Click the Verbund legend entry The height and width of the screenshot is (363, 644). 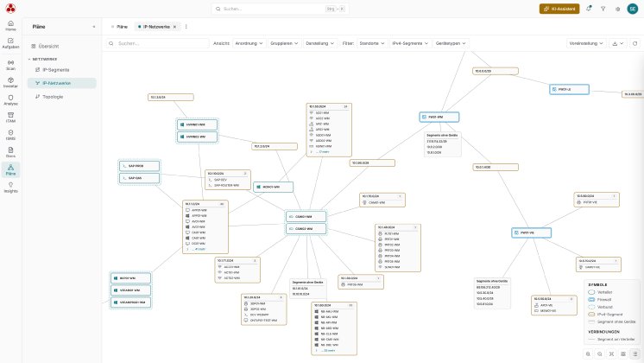600,307
